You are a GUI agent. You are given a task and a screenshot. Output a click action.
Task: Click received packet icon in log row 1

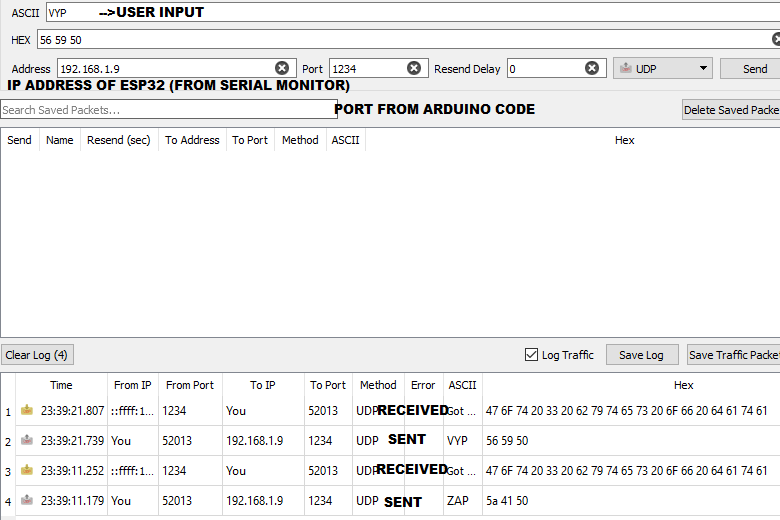point(27,410)
